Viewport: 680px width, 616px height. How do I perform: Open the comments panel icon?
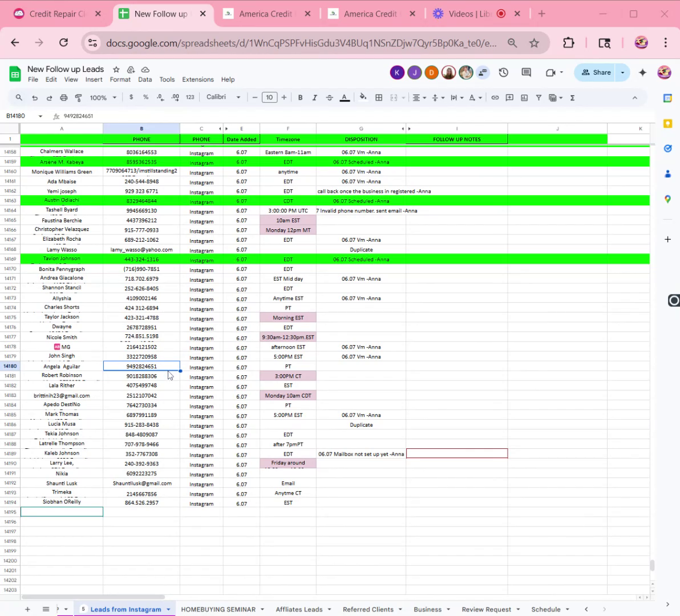tap(526, 72)
